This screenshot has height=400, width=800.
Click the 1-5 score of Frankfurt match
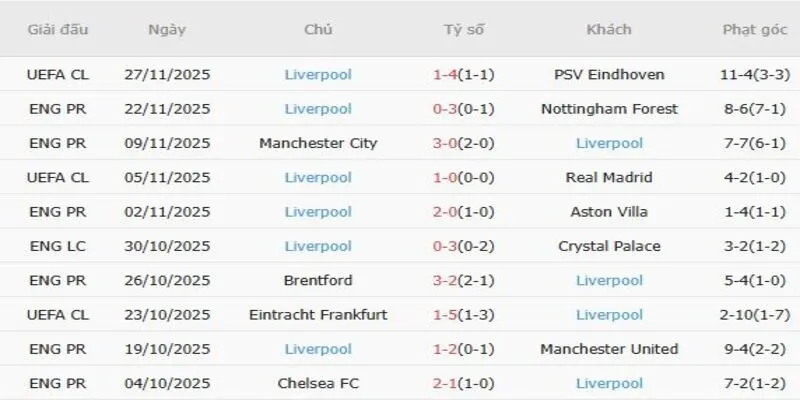pyautogui.click(x=446, y=315)
